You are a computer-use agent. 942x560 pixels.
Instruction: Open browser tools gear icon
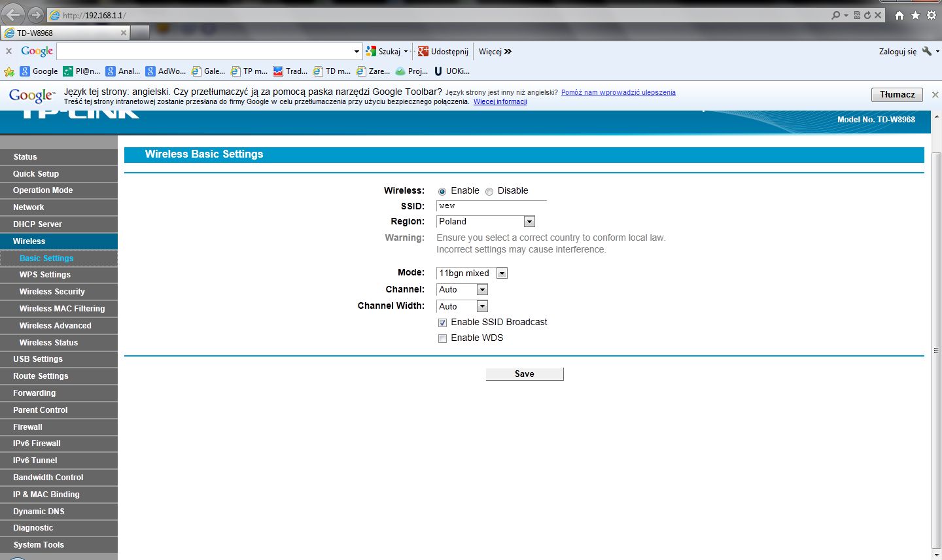pos(932,15)
